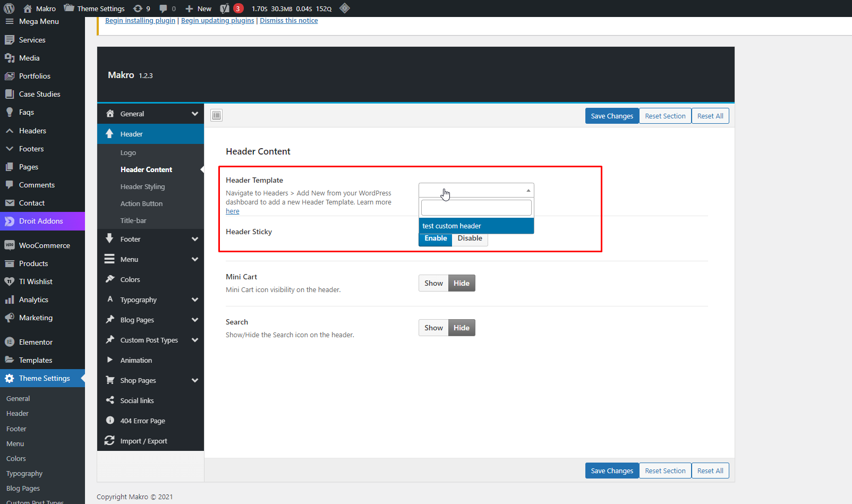Screen dimensions: 852x504
Task: Open Droit Addons menu
Action: [x=42, y=221]
